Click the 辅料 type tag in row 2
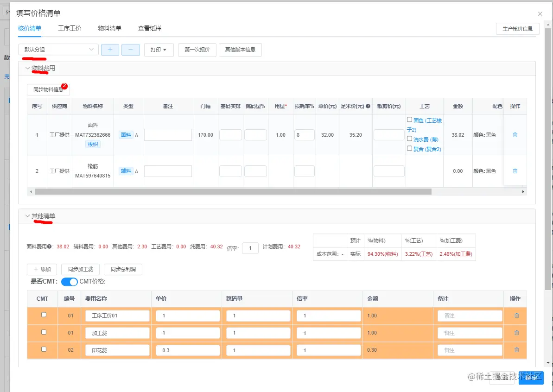Screen dimensions: 553x392 (x=126, y=171)
